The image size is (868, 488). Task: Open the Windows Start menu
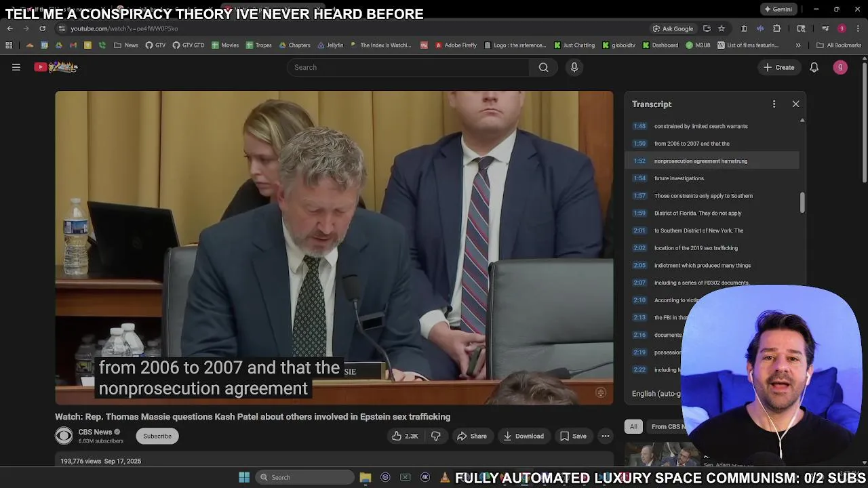[244, 477]
